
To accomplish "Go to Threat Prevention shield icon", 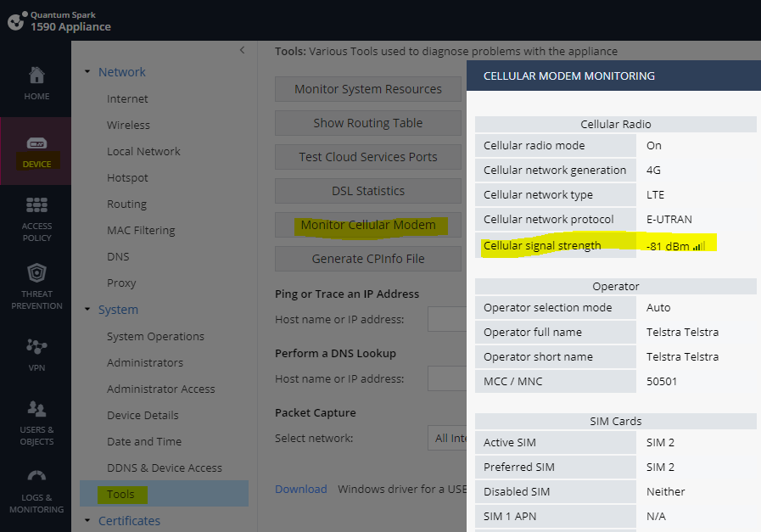I will pos(36,274).
